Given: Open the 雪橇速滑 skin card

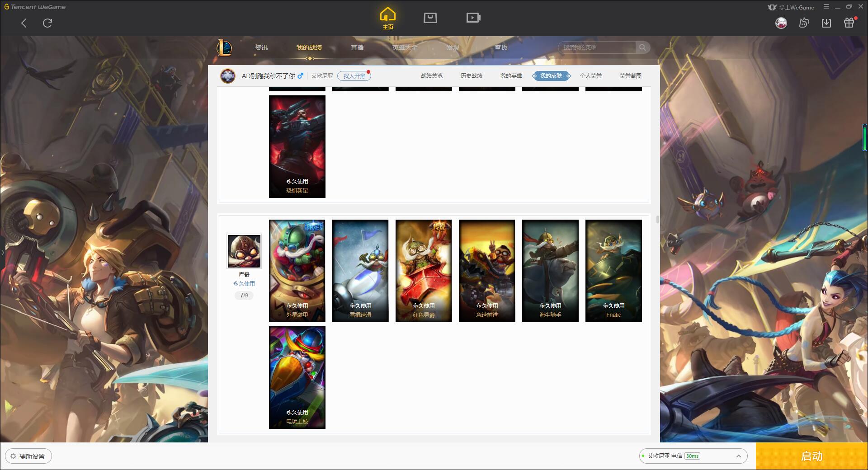Looking at the screenshot, I should tap(360, 271).
